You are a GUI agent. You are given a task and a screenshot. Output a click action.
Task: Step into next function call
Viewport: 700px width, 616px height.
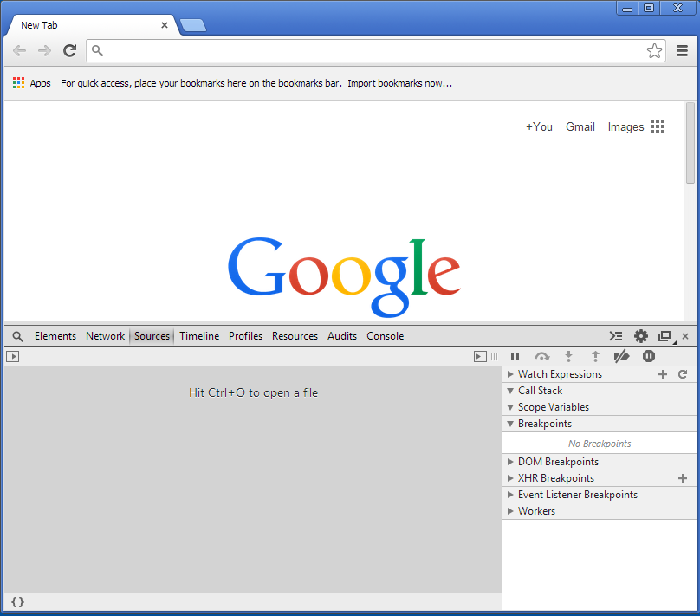[568, 356]
